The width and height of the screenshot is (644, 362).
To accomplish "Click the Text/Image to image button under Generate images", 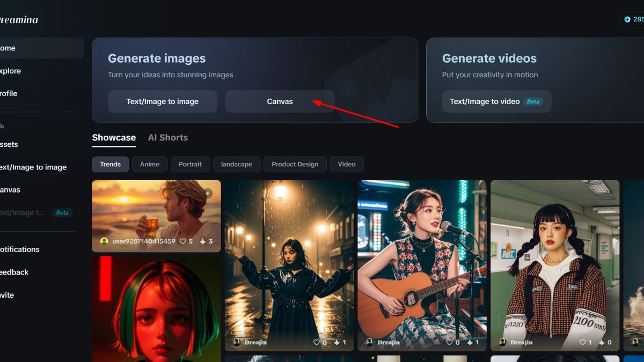I will pyautogui.click(x=163, y=101).
